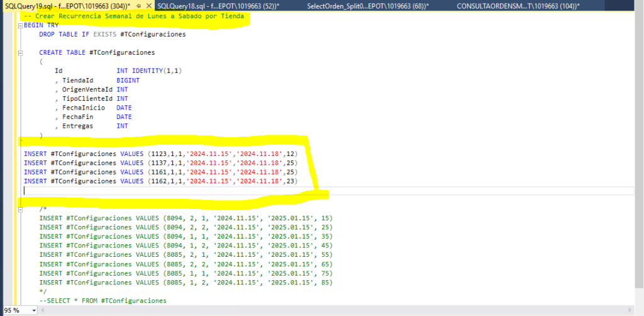Collapse the commented INSERT block

[x=21, y=210]
